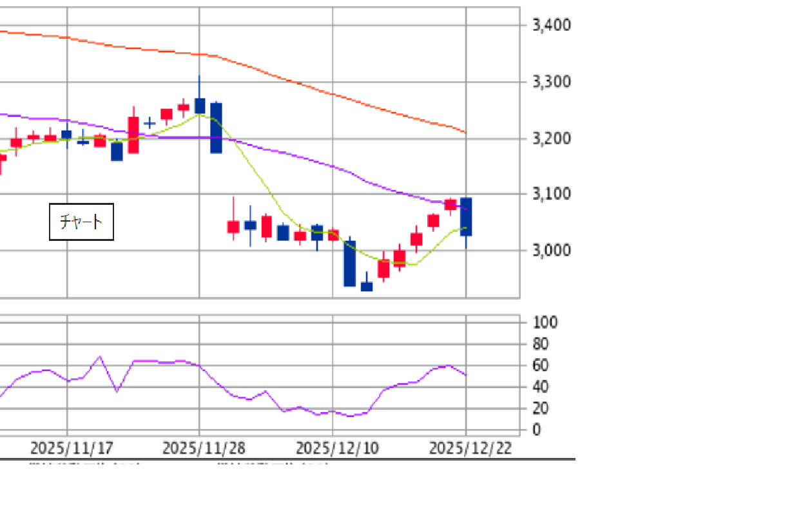Click the 60 label on oscillator axis
The image size is (812, 525).
tap(541, 365)
